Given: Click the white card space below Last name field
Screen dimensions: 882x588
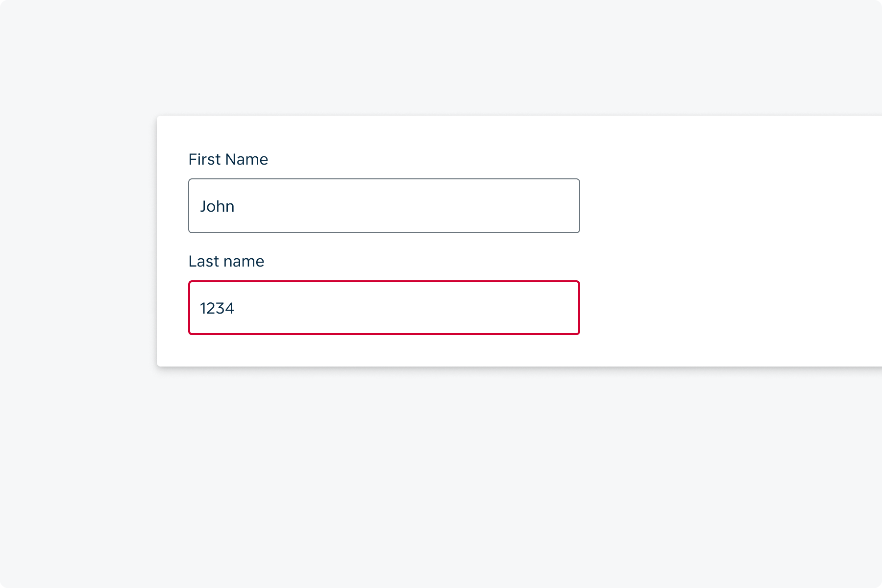Looking at the screenshot, I should coord(384,351).
